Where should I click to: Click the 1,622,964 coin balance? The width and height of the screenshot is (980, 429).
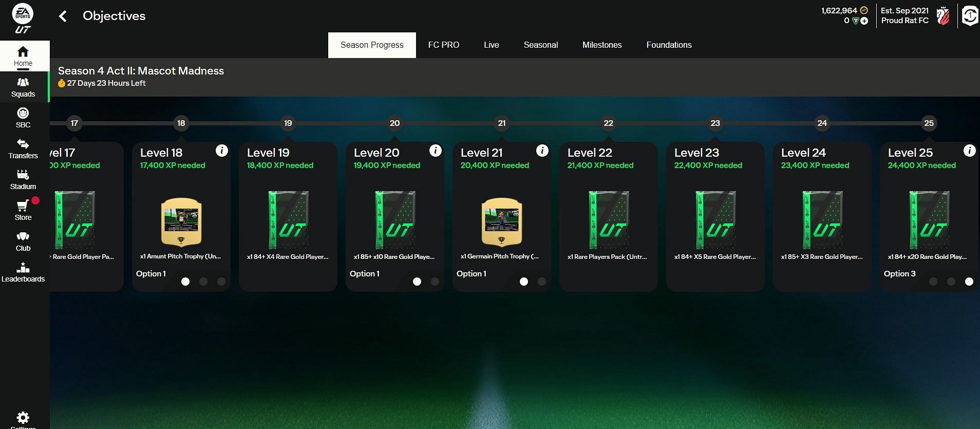tap(839, 10)
